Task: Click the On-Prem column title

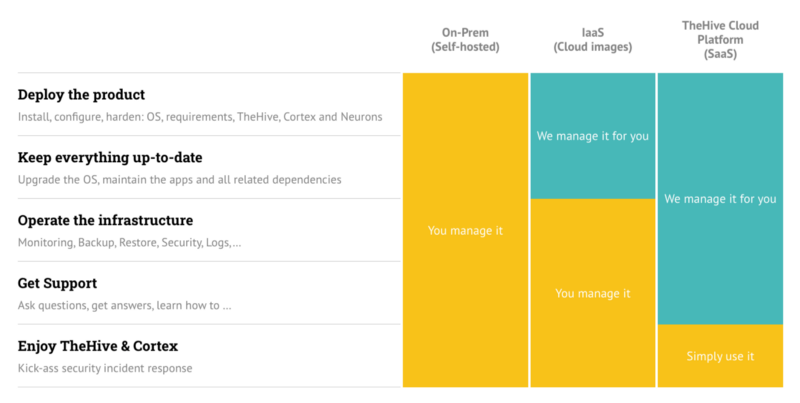Action: [x=465, y=31]
